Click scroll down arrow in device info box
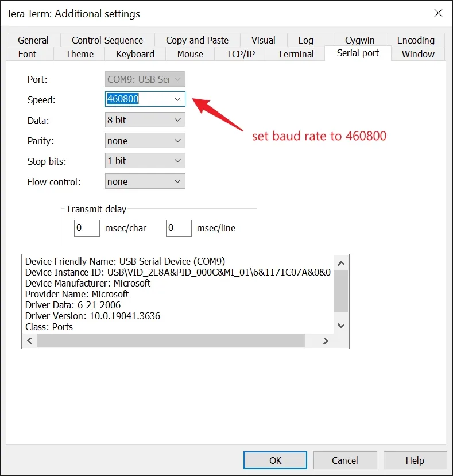The image size is (453, 476). pos(341,326)
